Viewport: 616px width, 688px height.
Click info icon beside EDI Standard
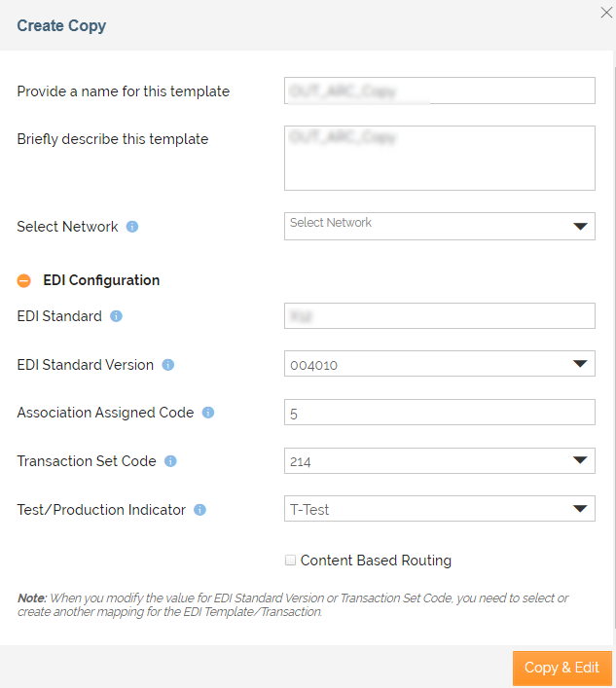tap(116, 316)
